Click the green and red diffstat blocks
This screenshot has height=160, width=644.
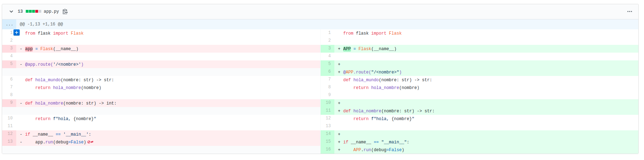[x=34, y=12]
